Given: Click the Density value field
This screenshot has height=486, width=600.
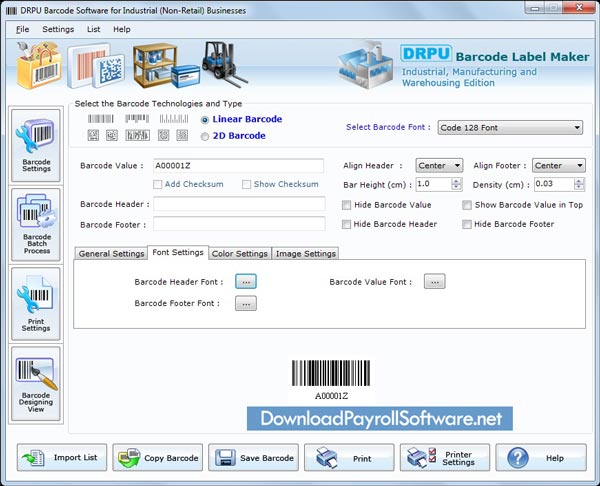Looking at the screenshot, I should click(x=554, y=184).
